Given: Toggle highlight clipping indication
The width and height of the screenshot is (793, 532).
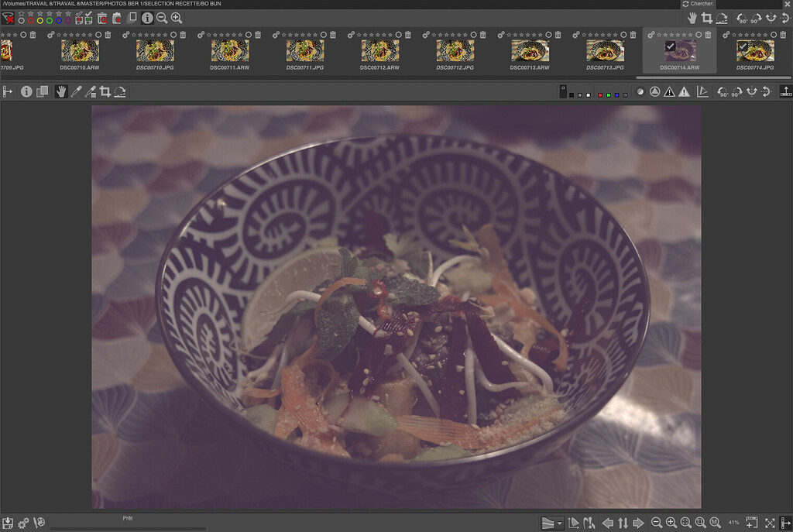Looking at the screenshot, I should tap(684, 91).
